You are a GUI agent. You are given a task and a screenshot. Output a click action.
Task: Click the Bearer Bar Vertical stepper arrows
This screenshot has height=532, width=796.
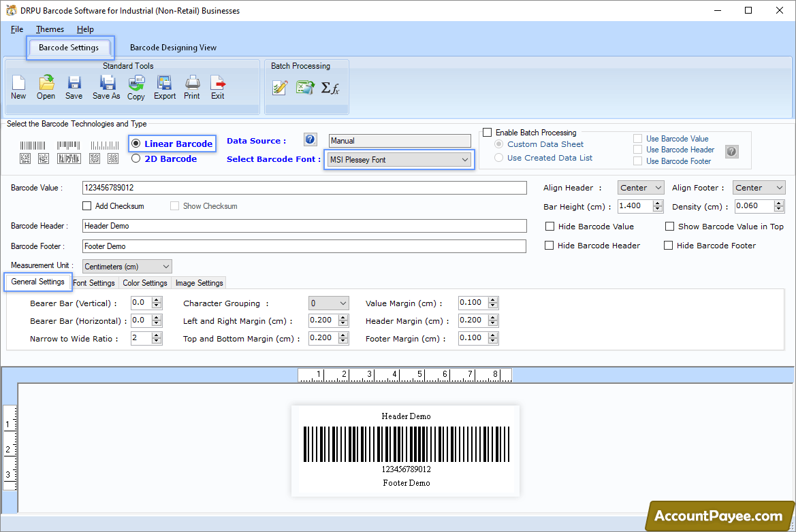(x=157, y=303)
